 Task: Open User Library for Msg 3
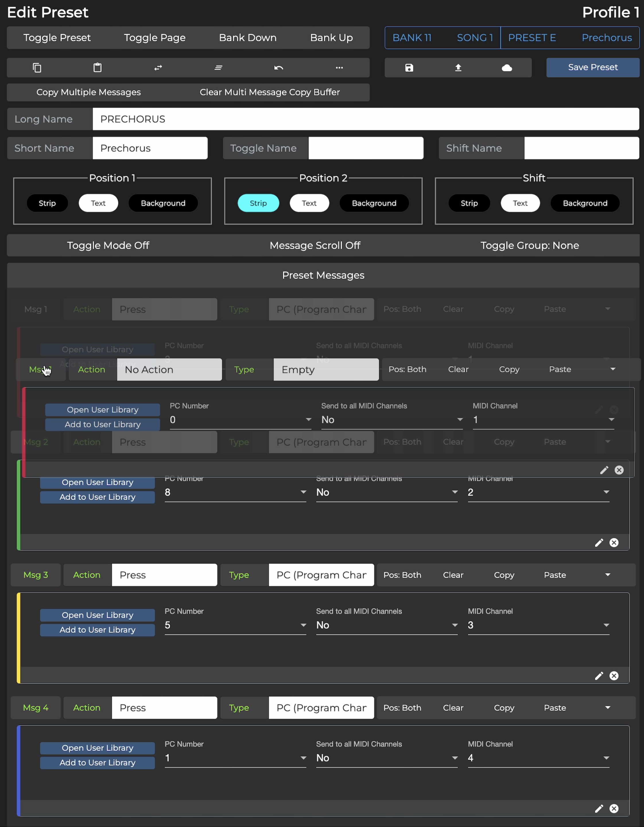[97, 615]
